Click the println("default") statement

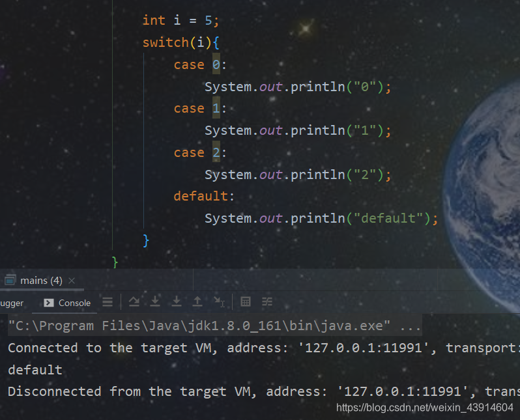pyautogui.click(x=321, y=218)
